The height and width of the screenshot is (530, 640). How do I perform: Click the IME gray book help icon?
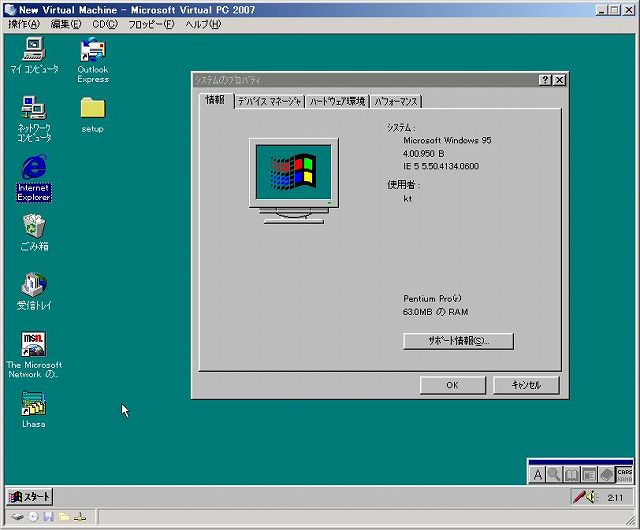pyautogui.click(x=607, y=475)
